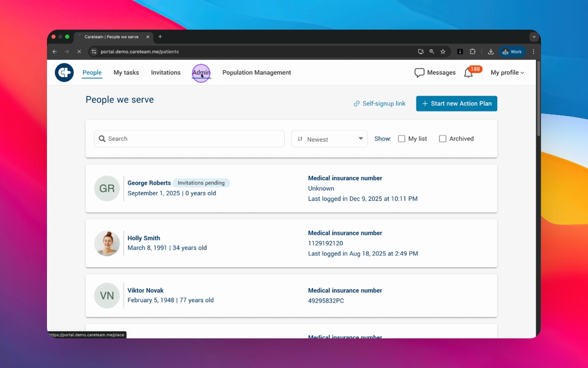This screenshot has height=368, width=588.
Task: Click the page vertical scrollbar
Action: point(538,98)
